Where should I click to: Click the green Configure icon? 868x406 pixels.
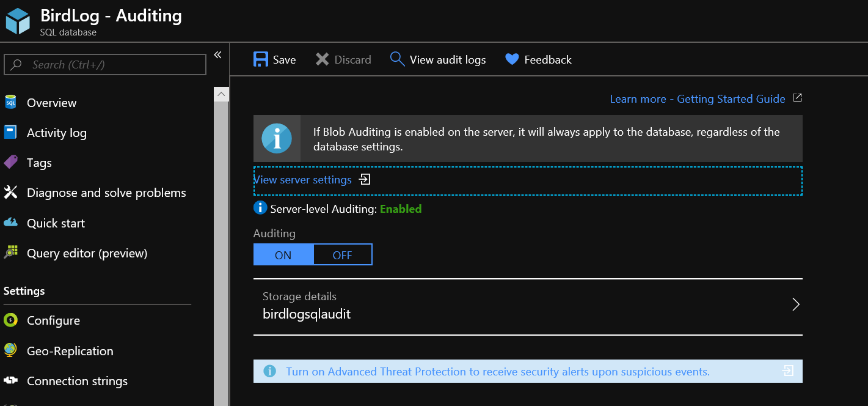pyautogui.click(x=10, y=320)
